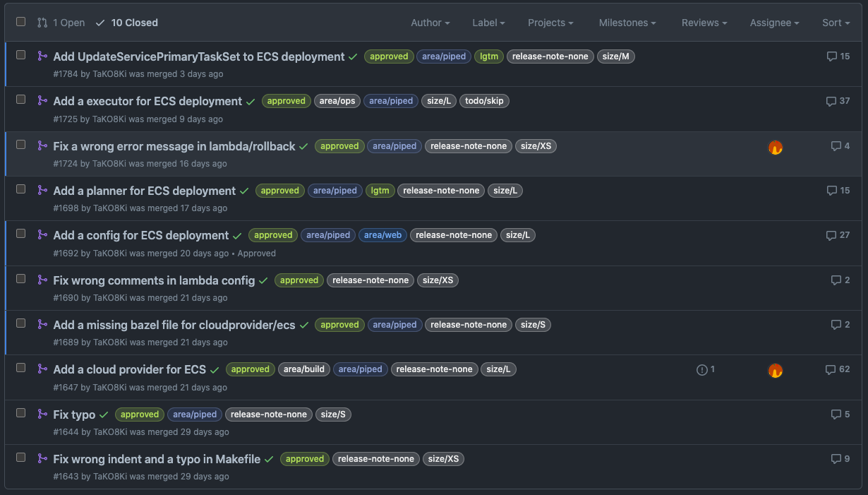Image resolution: width=868 pixels, height=495 pixels.
Task: Open the 37 comments on executor PR
Action: (838, 101)
